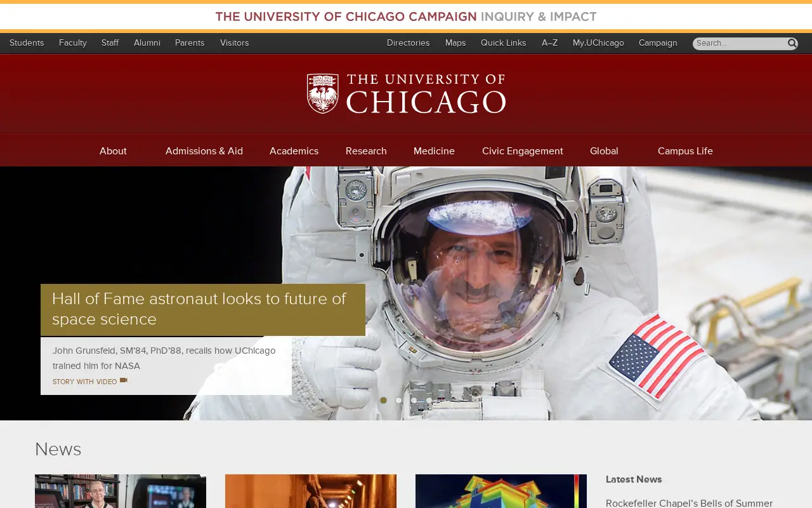Open the A–Z index link
Viewport: 812px width, 508px height.
549,43
